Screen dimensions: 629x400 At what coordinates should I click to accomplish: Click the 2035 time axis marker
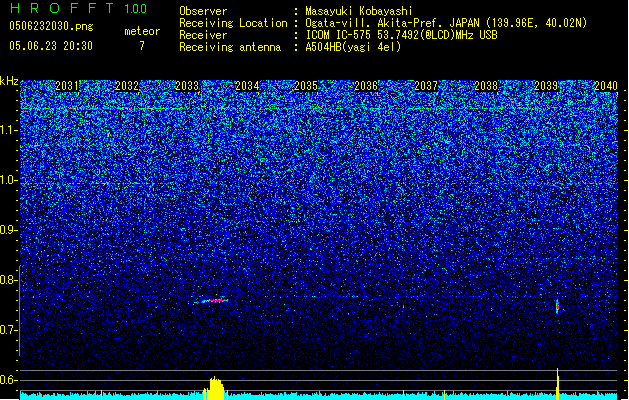click(x=306, y=86)
